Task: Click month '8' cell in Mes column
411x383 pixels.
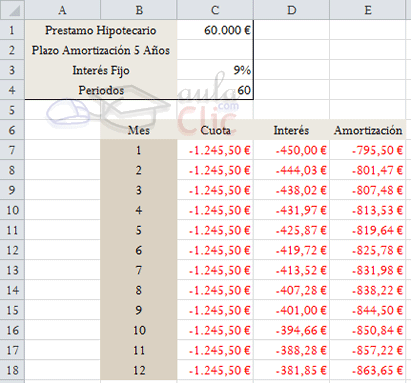Action: pos(139,290)
